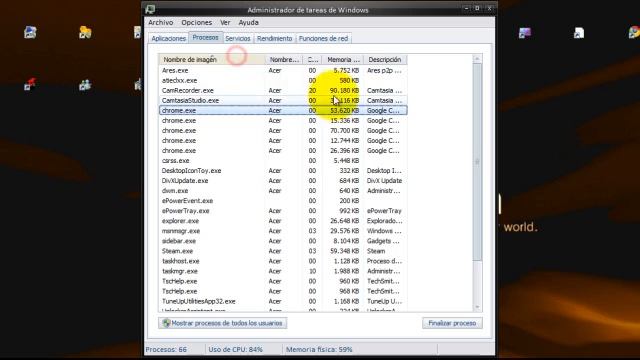
Task: Select the DivXUpdate.exe process row
Action: point(283,180)
